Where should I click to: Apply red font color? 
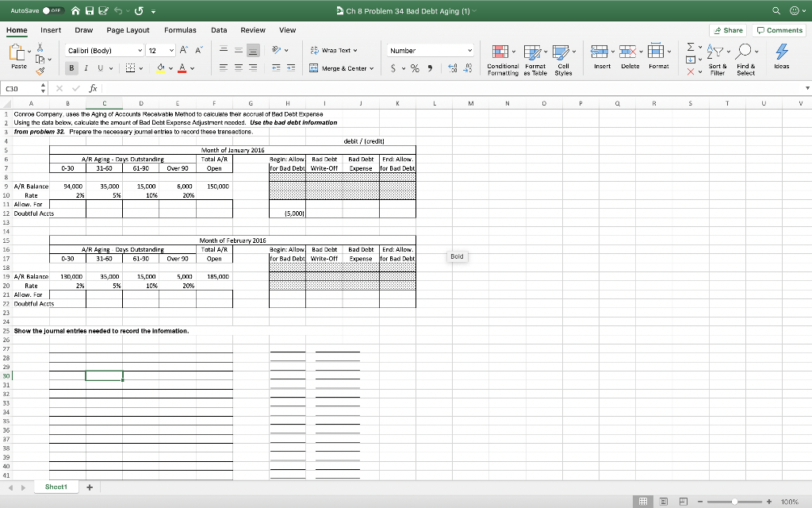point(182,68)
